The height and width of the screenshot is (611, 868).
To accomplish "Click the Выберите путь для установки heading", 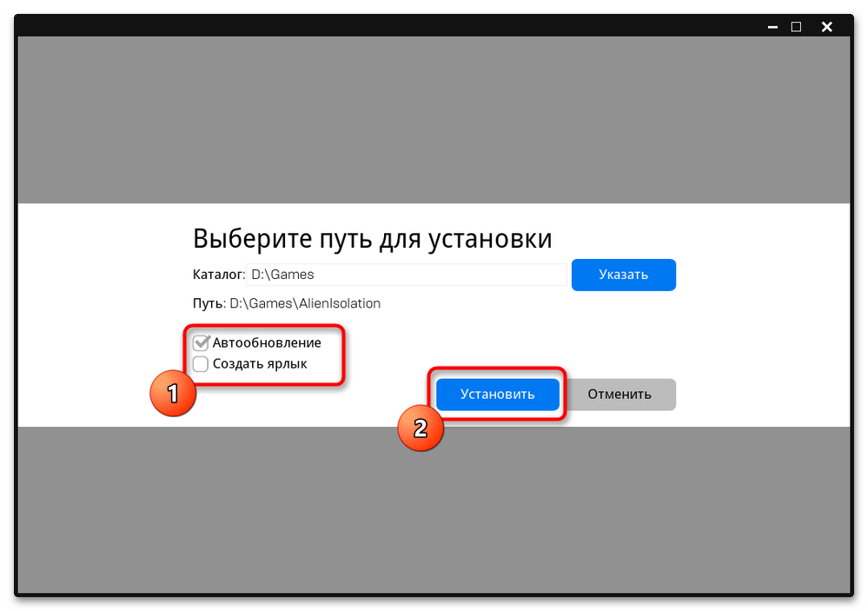I will (372, 238).
